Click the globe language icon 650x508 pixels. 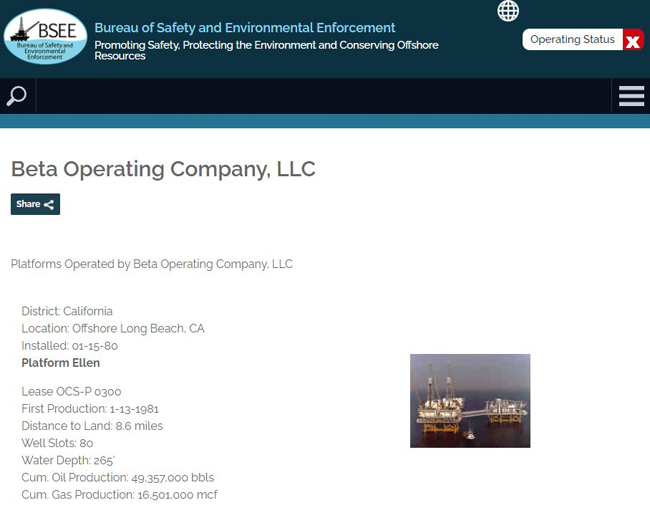click(508, 11)
